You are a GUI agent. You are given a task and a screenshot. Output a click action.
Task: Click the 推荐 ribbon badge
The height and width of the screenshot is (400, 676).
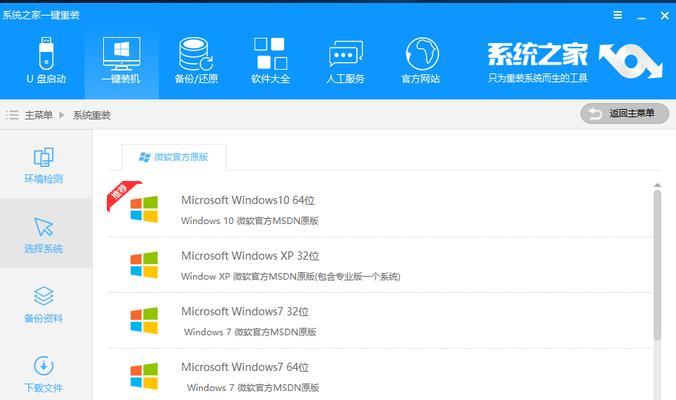121,194
